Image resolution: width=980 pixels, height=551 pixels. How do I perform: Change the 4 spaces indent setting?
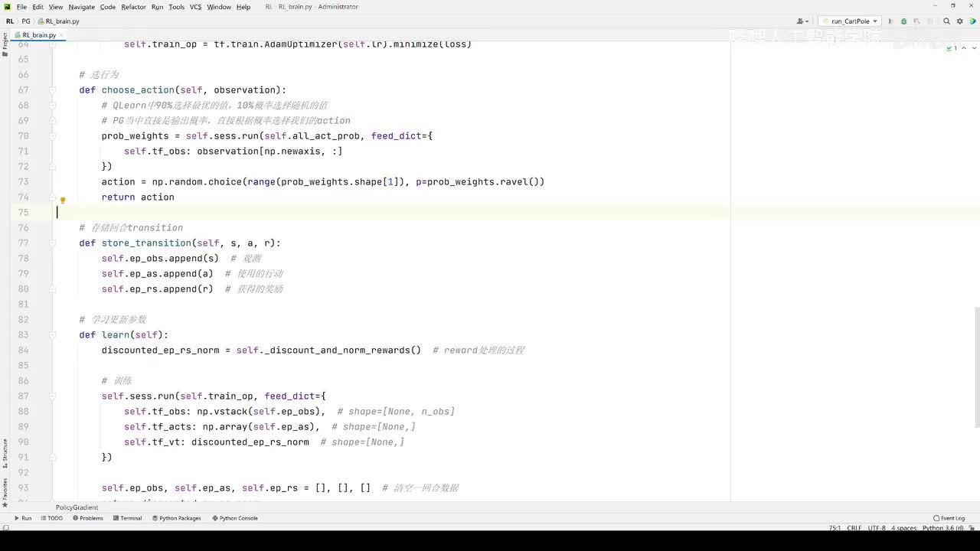pos(904,528)
